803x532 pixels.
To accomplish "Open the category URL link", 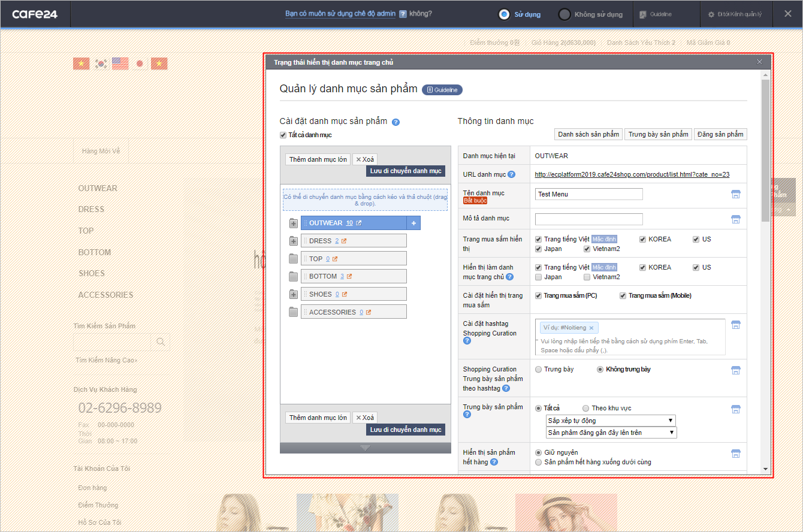I will (x=632, y=175).
